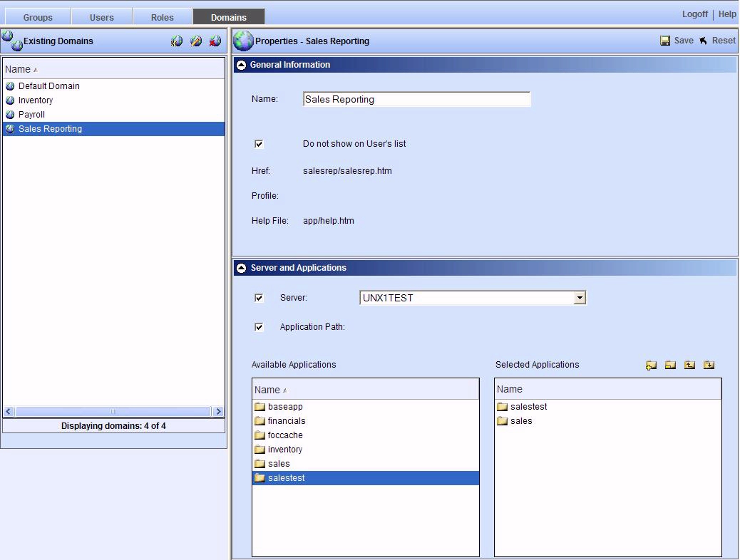This screenshot has height=560, width=740.
Task: Open the Server dropdown showing UNX1TEST
Action: (x=580, y=298)
